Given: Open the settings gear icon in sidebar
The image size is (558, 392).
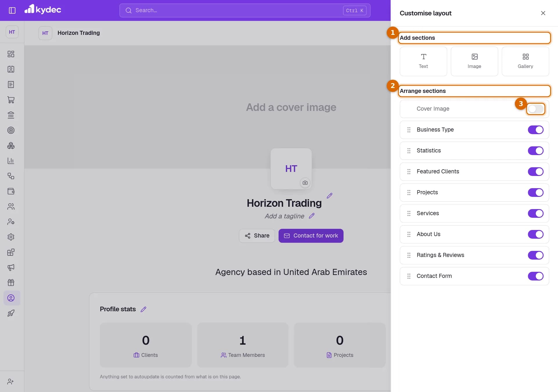Looking at the screenshot, I should (x=11, y=237).
